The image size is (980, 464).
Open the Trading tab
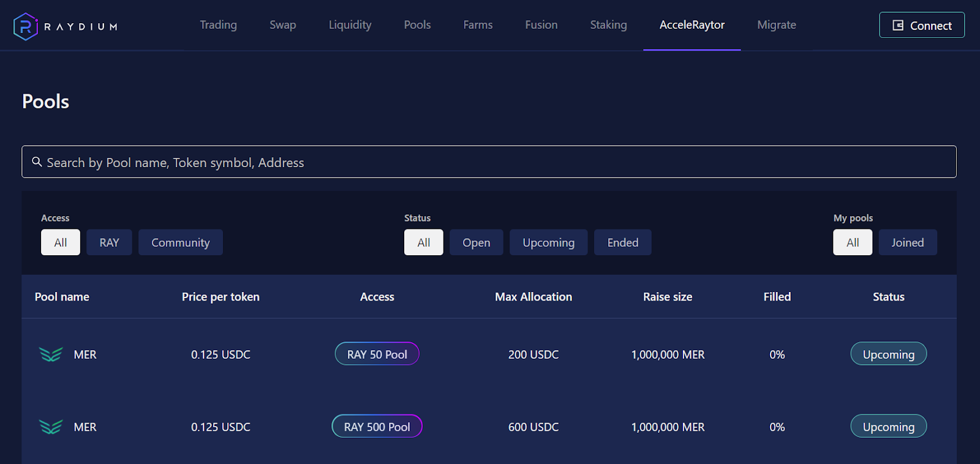(218, 25)
